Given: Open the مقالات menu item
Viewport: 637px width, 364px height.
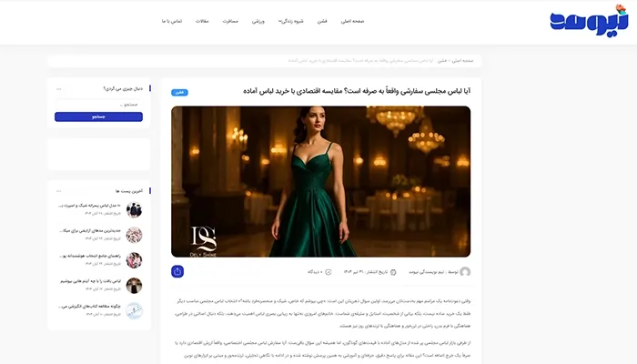Looking at the screenshot, I should click(202, 21).
